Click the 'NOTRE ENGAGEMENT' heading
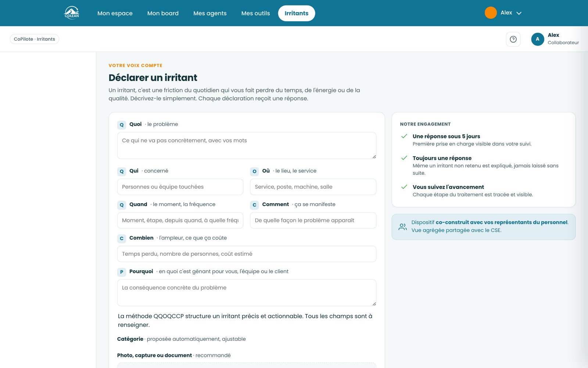The width and height of the screenshot is (588, 368). tap(425, 124)
